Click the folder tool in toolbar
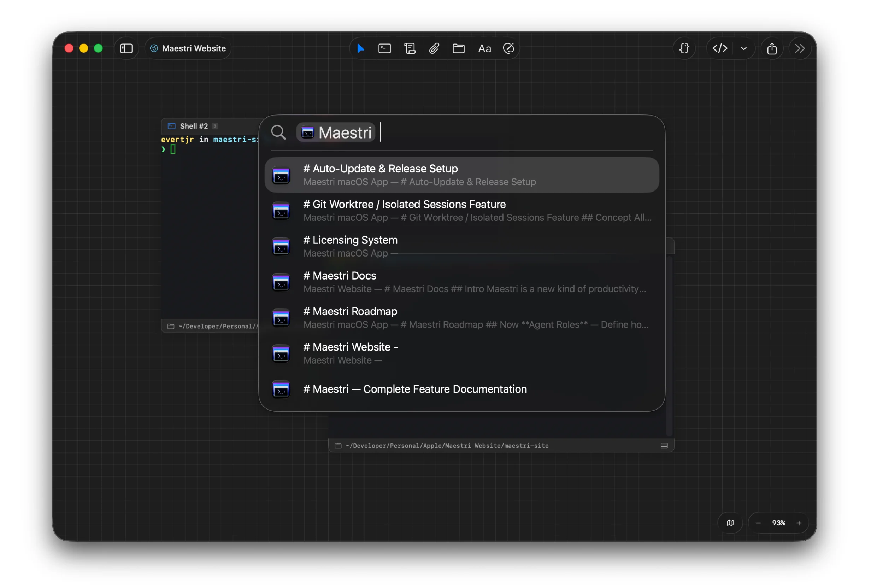 point(459,48)
